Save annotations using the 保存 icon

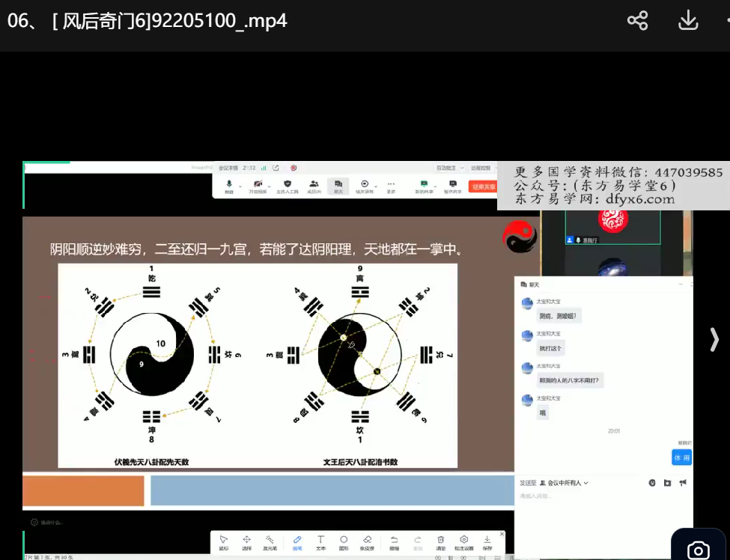[x=487, y=541]
